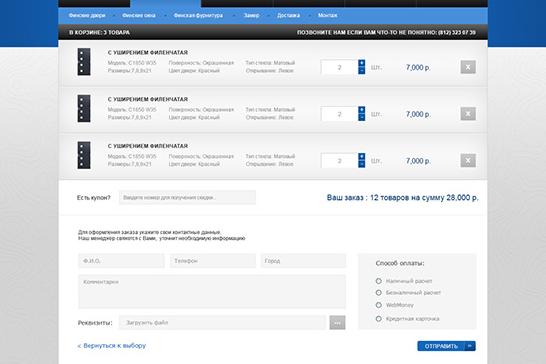Go to the Доставка page
Screen dimensions: 546x364
click(288, 15)
